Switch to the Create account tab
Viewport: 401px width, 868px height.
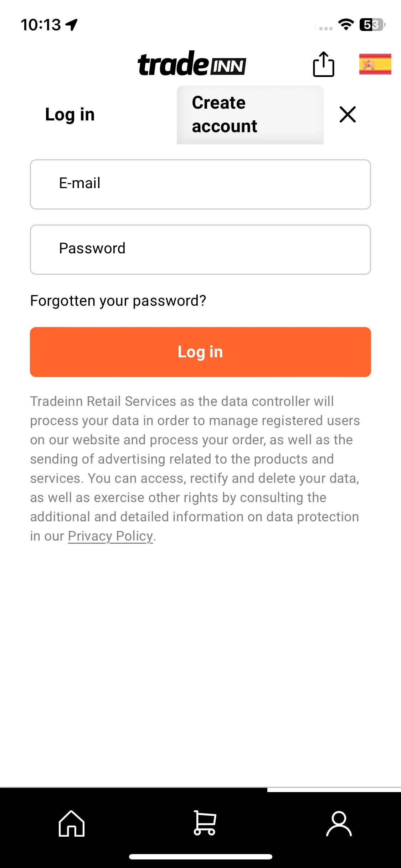pos(250,115)
